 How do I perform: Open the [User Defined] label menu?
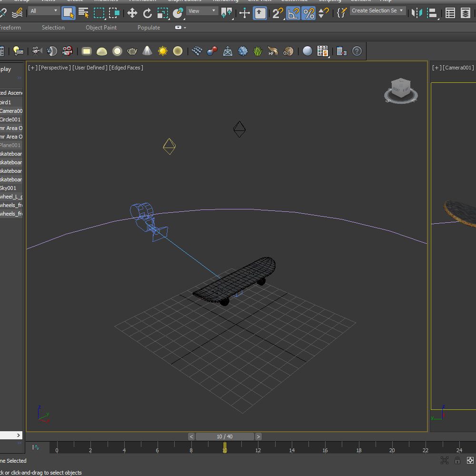pos(90,68)
